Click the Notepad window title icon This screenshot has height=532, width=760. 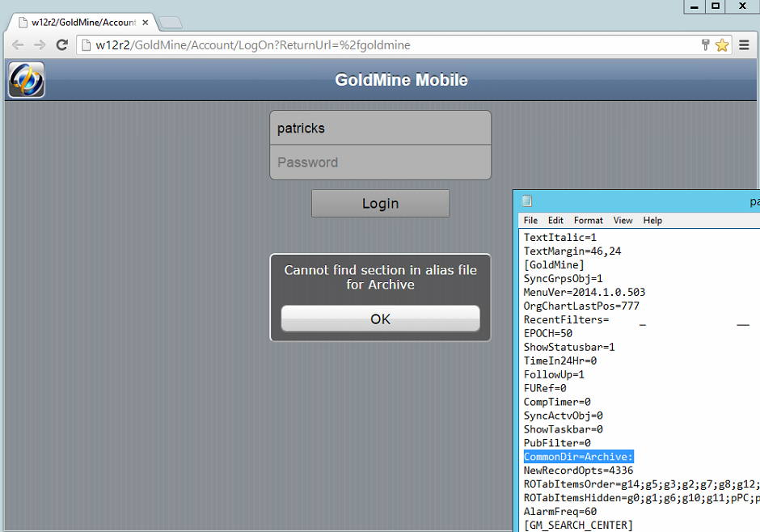(x=527, y=201)
